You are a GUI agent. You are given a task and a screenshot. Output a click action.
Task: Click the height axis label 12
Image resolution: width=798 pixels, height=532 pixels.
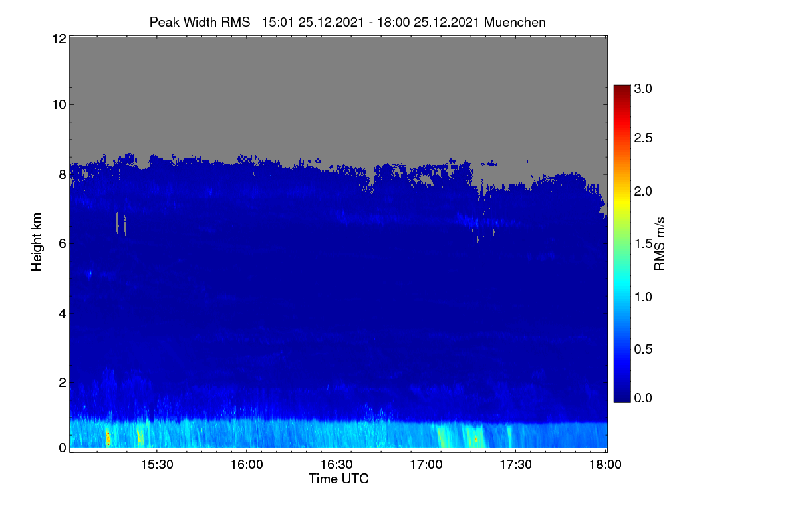point(59,39)
